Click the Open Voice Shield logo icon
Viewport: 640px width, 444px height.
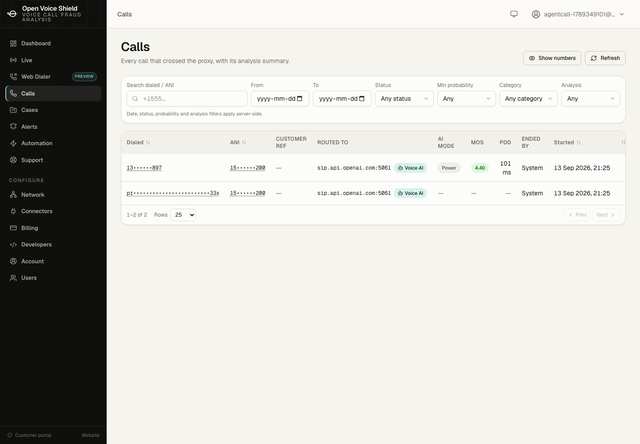[x=12, y=14]
